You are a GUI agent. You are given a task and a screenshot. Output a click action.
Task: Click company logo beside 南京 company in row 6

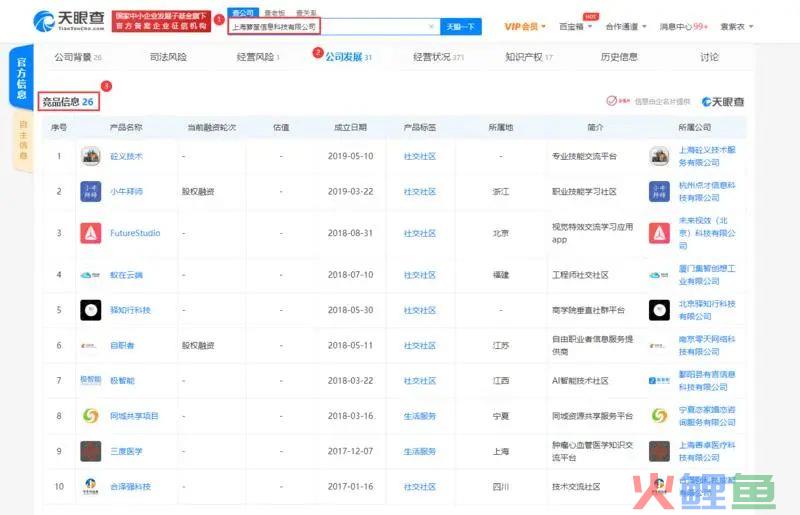point(657,346)
